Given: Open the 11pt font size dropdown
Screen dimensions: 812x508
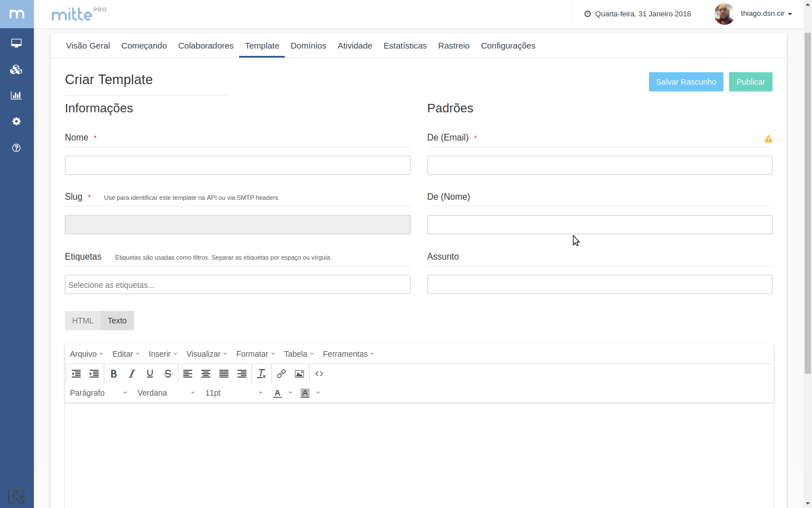Looking at the screenshot, I should coord(233,393).
